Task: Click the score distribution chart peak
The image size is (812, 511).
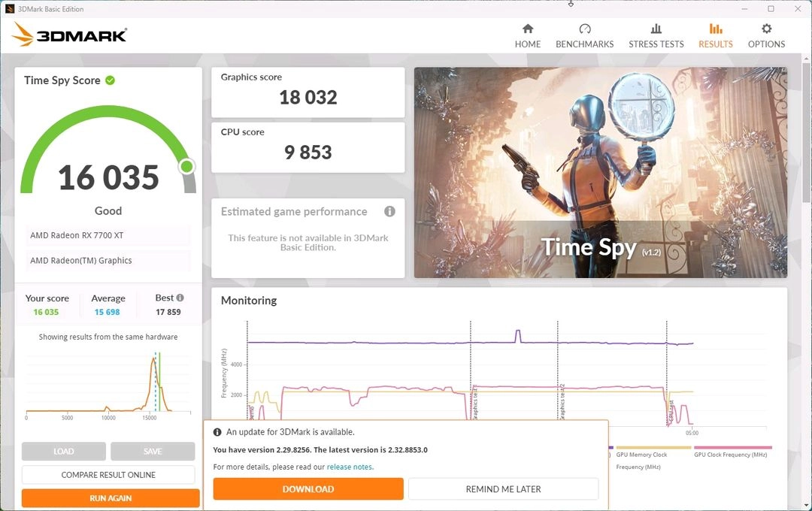Action: pyautogui.click(x=154, y=360)
